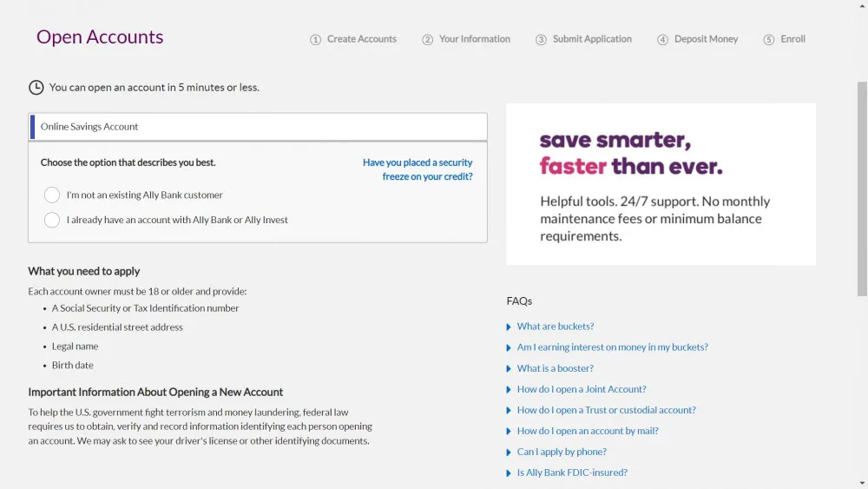This screenshot has height=489, width=868.
Task: Expand "Am I earning interest" FAQ
Action: pyautogui.click(x=612, y=347)
